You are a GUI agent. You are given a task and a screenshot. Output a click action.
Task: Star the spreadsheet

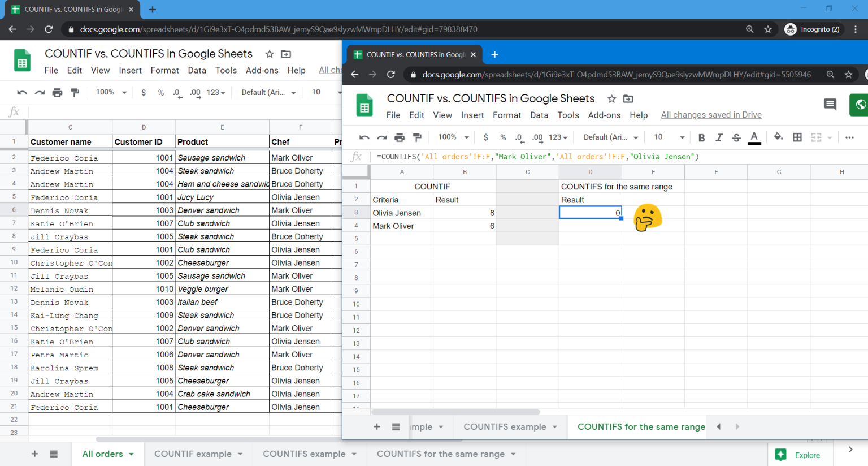point(611,98)
